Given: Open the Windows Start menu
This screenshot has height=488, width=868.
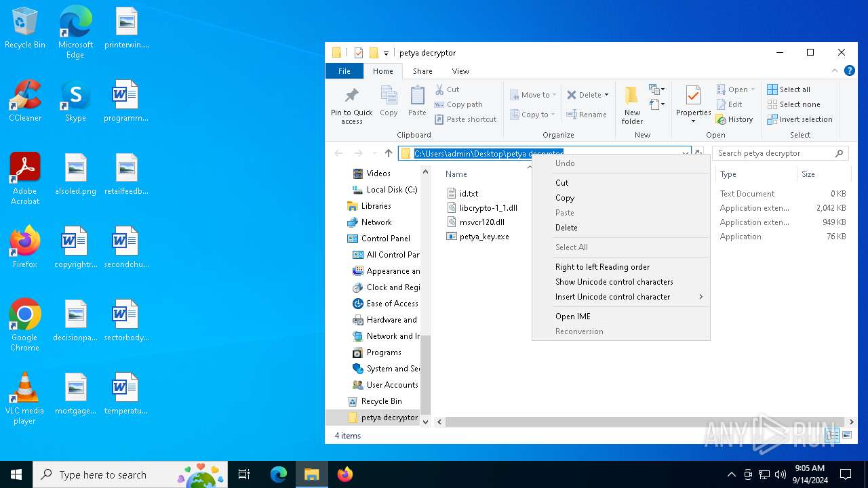Looking at the screenshot, I should point(16,474).
